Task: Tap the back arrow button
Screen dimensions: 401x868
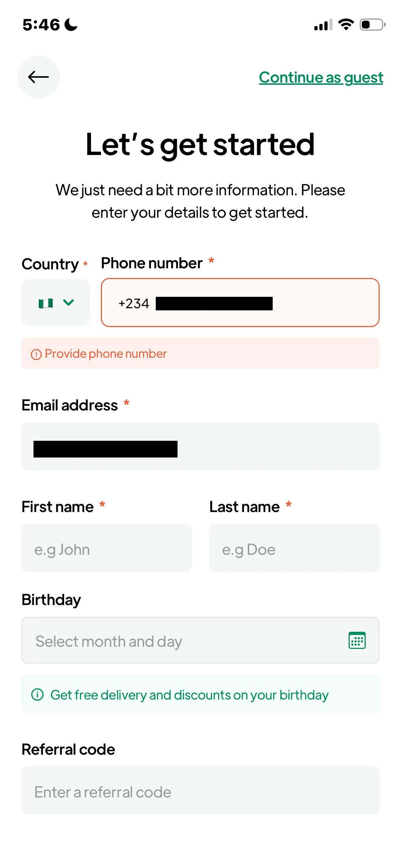Action: 38,77
